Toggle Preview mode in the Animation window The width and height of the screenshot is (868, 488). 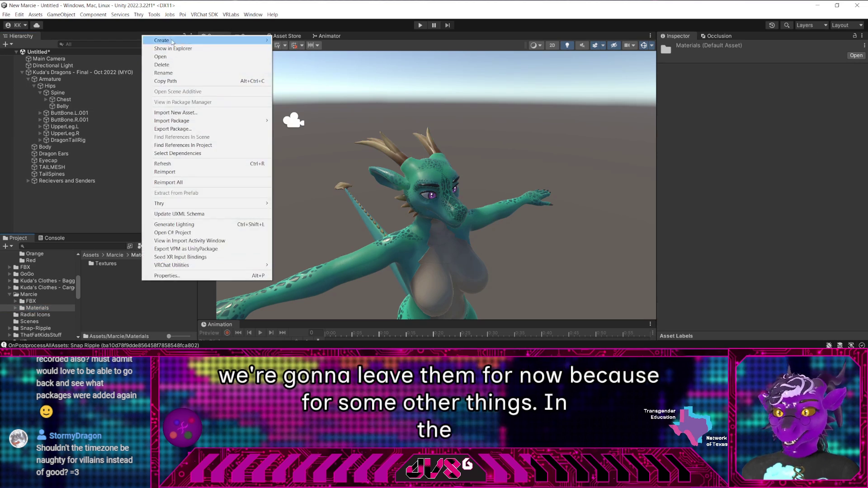(209, 333)
